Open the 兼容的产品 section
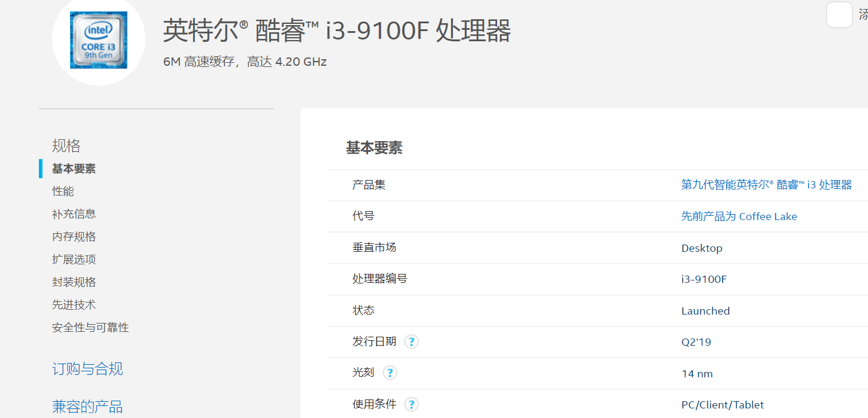868x418 pixels. [87, 407]
